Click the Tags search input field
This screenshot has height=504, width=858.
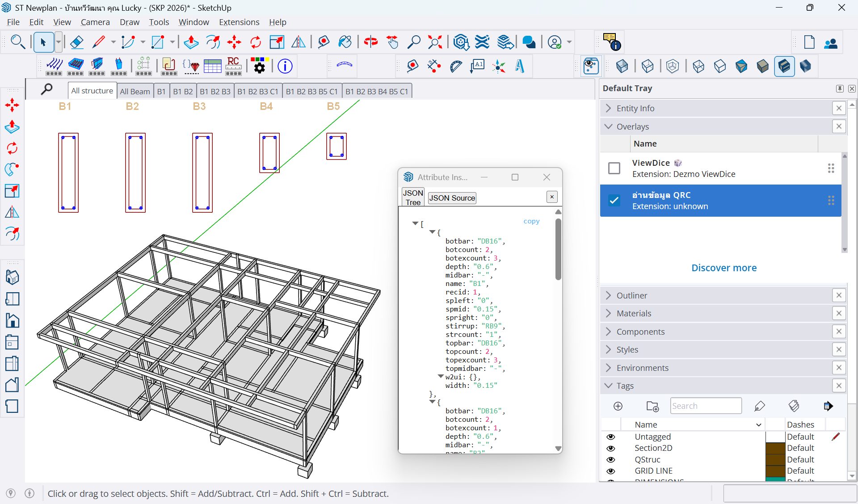(x=706, y=406)
